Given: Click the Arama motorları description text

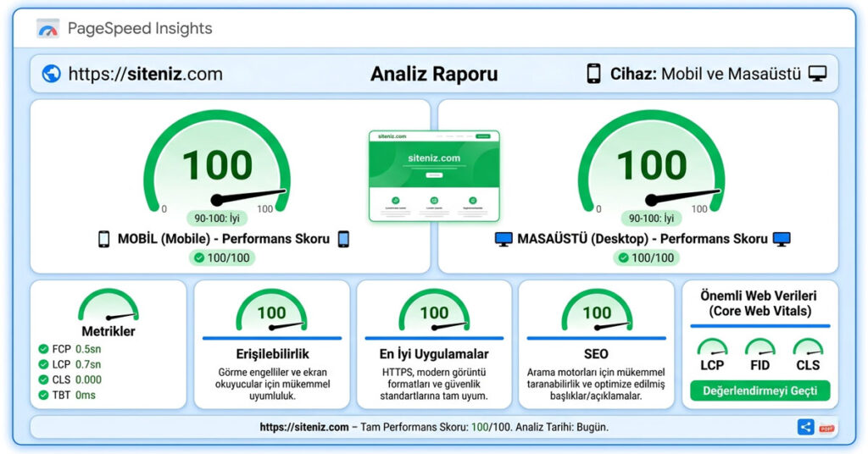Looking at the screenshot, I should click(596, 385).
